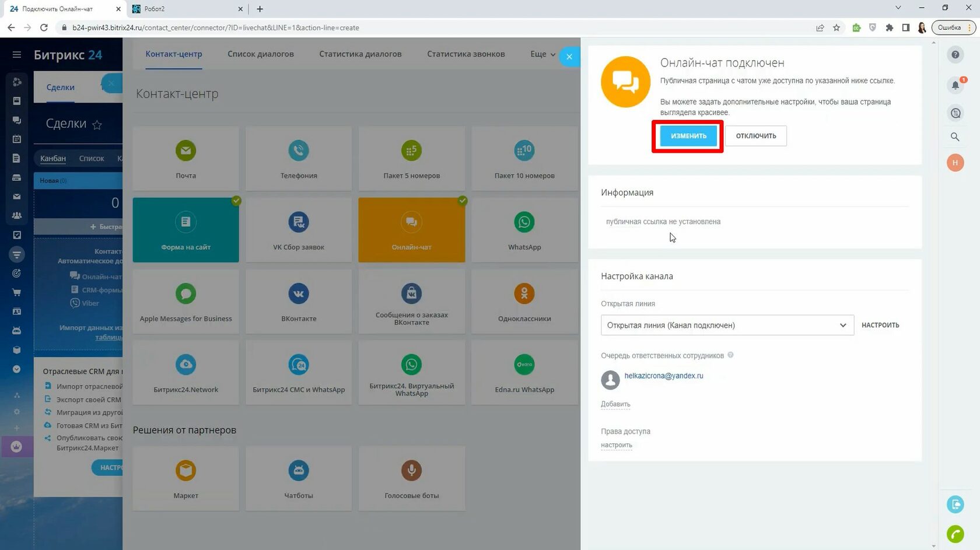Open the Чатботы partner tile
The height and width of the screenshot is (550, 980).
(x=299, y=479)
